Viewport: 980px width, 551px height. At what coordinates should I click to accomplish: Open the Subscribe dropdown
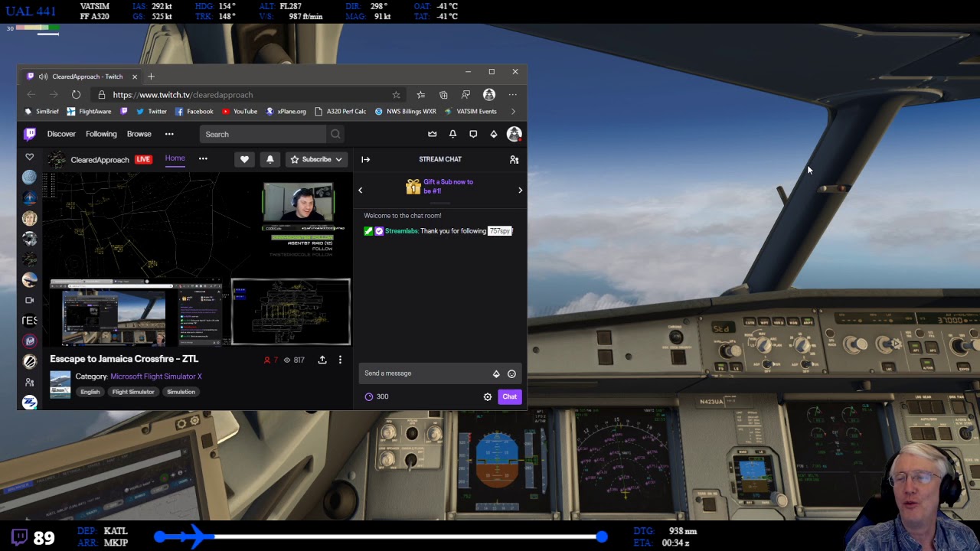click(316, 159)
